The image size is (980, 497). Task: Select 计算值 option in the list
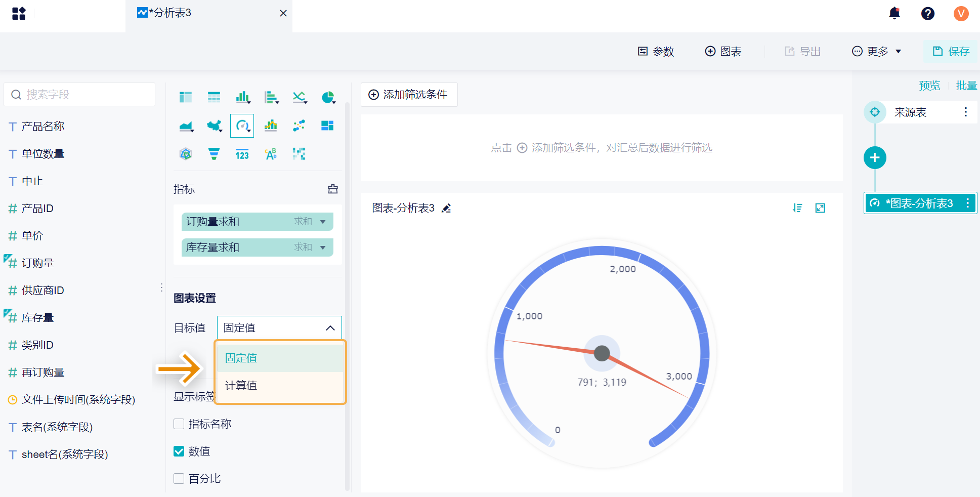[280, 385]
